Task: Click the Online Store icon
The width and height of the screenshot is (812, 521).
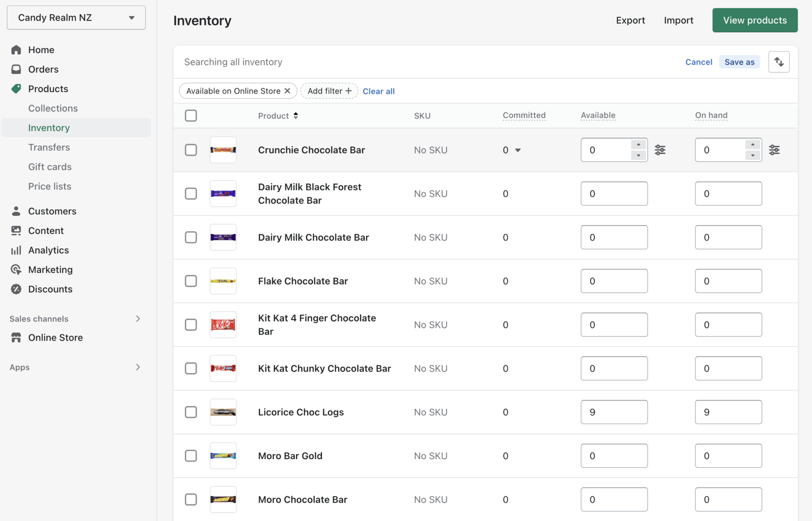Action: [16, 337]
